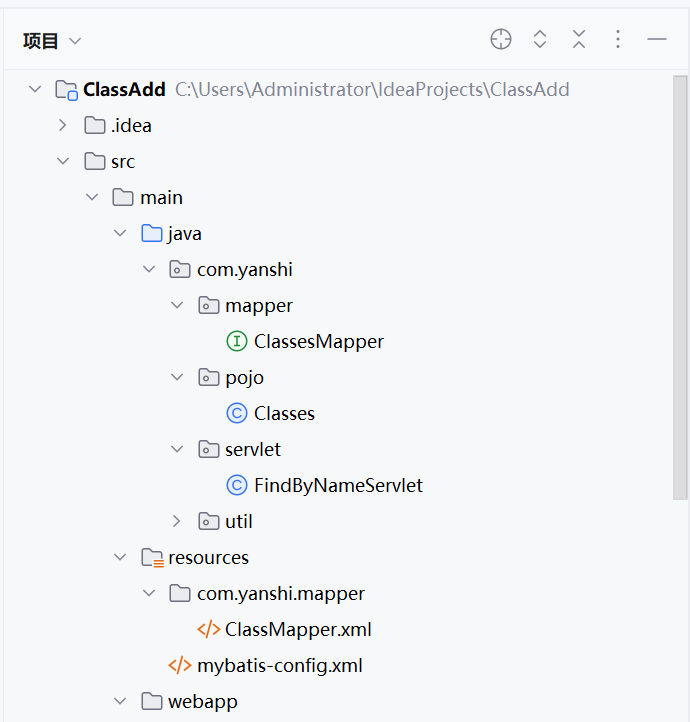The width and height of the screenshot is (690, 722).
Task: Select the Classes class file
Action: [x=284, y=413]
